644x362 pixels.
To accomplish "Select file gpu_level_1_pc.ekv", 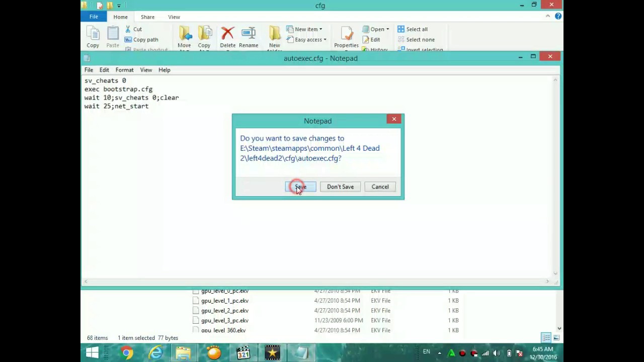I will (x=224, y=301).
